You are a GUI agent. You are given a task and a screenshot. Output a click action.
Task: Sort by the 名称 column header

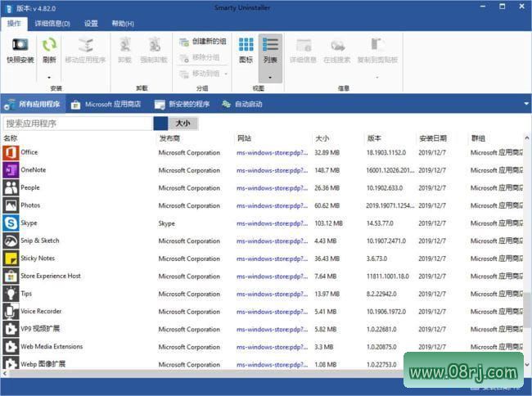[x=11, y=138]
